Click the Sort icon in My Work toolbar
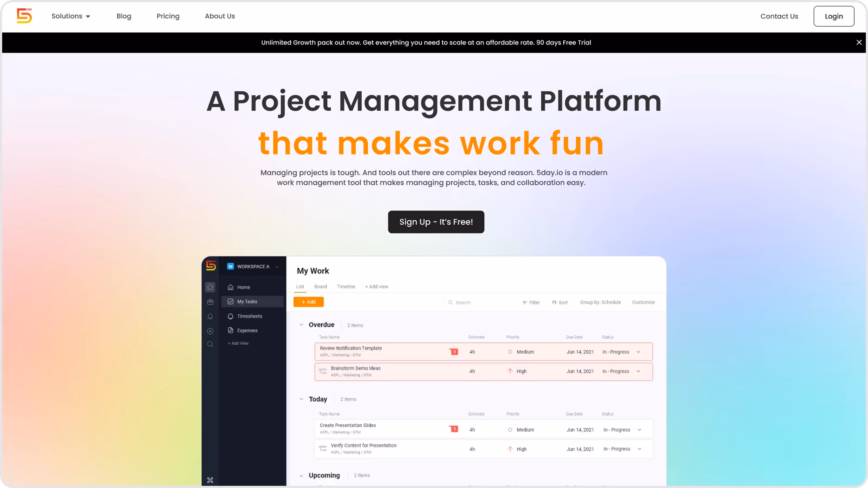Viewport: 868px width, 488px height. click(x=554, y=303)
